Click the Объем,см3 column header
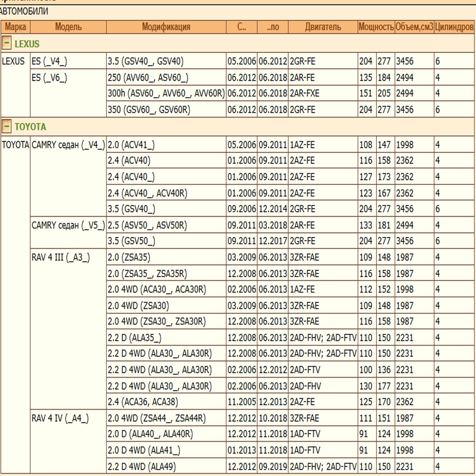 [414, 27]
